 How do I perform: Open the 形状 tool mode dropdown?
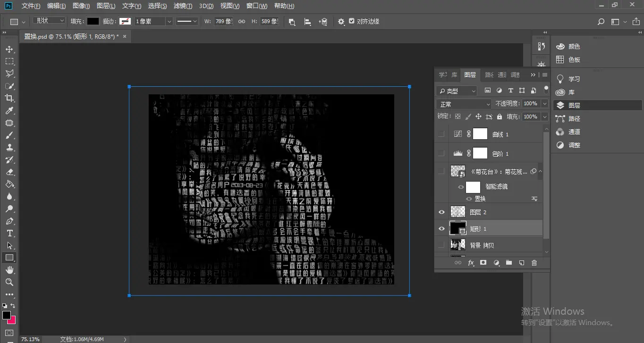point(49,21)
